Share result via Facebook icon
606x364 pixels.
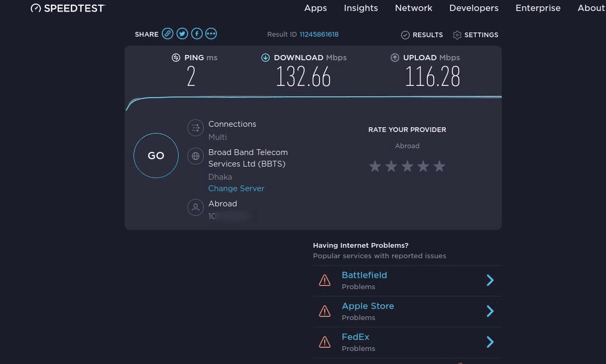196,34
